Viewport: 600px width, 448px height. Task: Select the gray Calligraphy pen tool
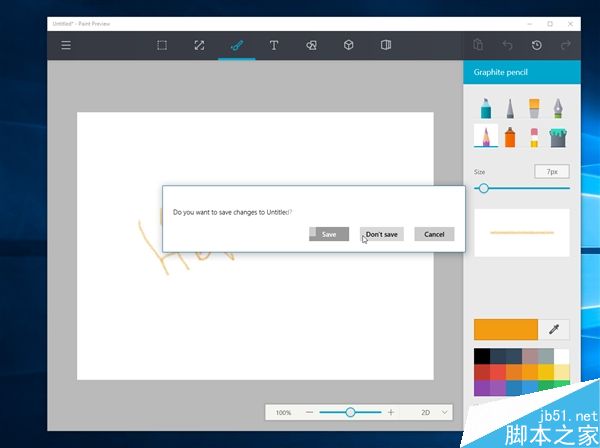[510, 108]
